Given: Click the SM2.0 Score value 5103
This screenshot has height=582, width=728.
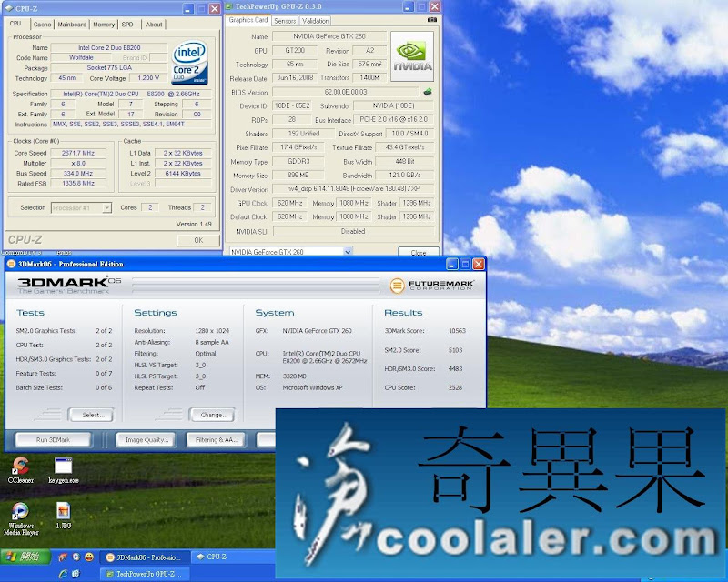Looking at the screenshot, I should click(455, 350).
